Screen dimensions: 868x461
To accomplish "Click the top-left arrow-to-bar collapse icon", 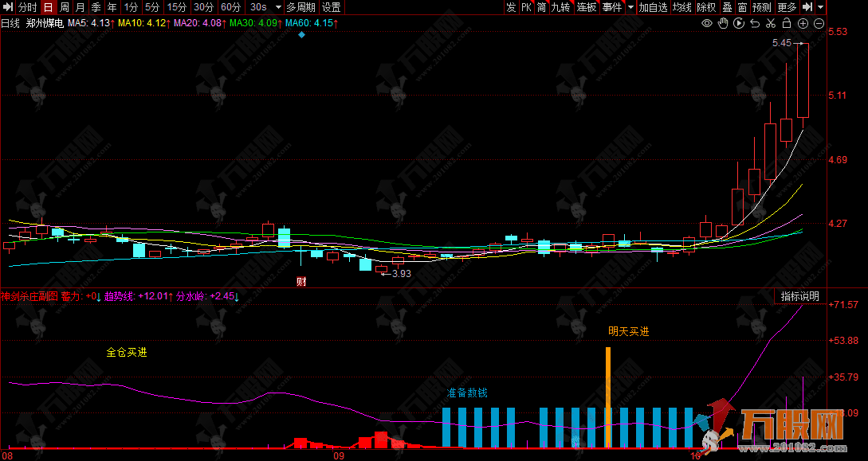I will click(8, 7).
